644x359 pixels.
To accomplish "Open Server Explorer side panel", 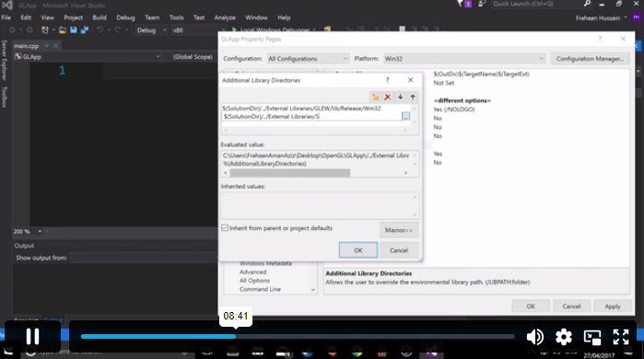I will click(x=4, y=61).
